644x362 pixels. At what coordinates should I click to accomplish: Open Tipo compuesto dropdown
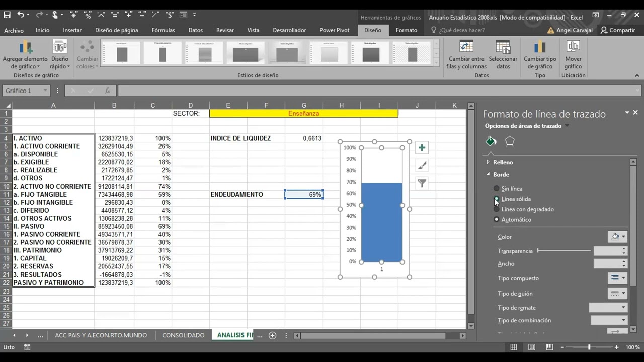click(617, 278)
